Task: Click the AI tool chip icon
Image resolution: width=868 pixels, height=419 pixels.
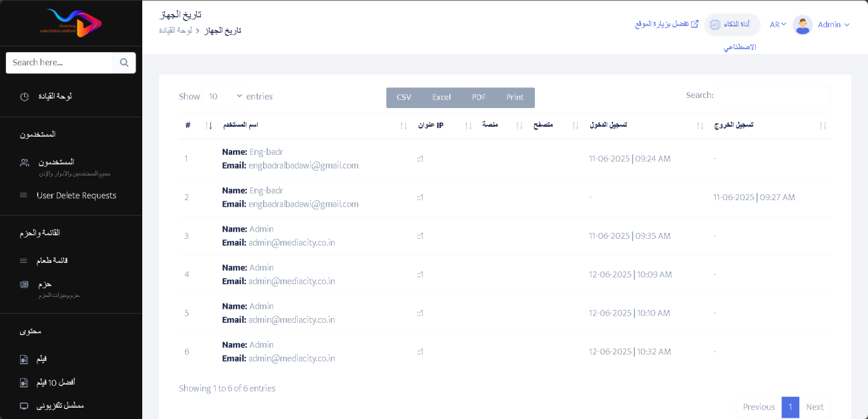Action: 714,25
